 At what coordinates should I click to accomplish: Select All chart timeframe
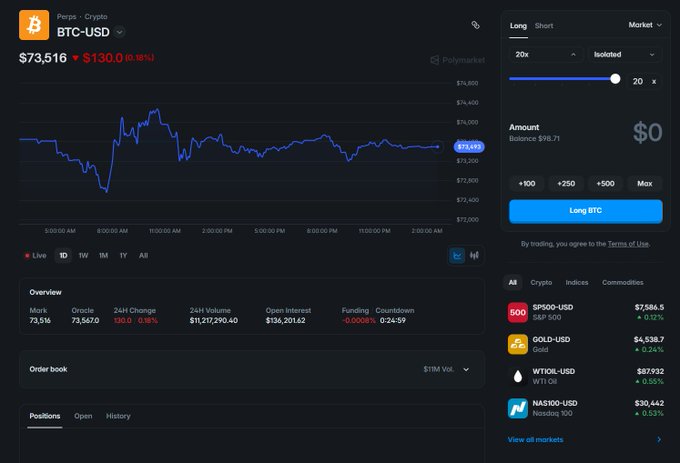click(144, 256)
